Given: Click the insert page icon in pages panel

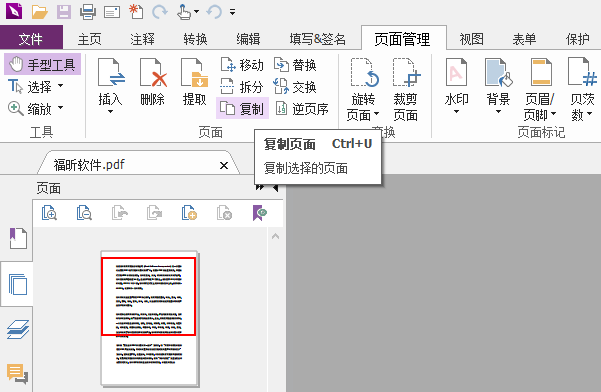Looking at the screenshot, I should 189,213.
